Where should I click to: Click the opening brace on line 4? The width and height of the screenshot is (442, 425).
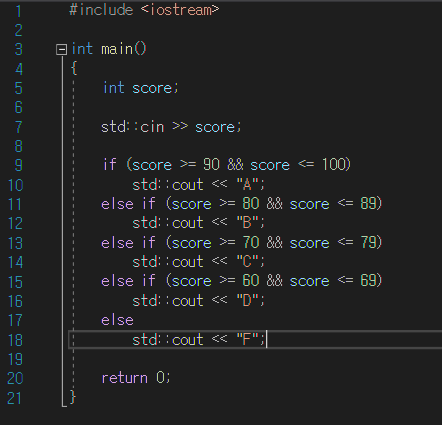click(74, 69)
